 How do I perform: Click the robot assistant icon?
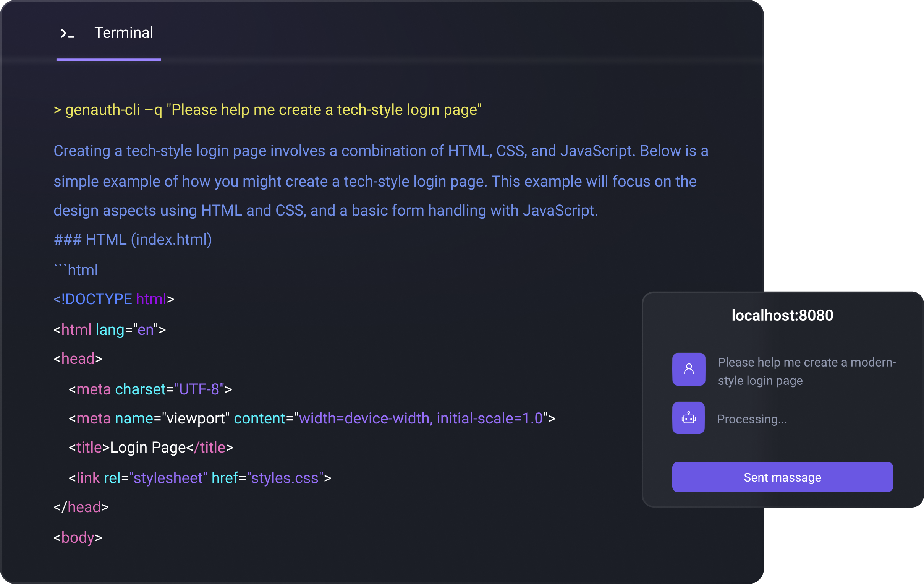[688, 418]
